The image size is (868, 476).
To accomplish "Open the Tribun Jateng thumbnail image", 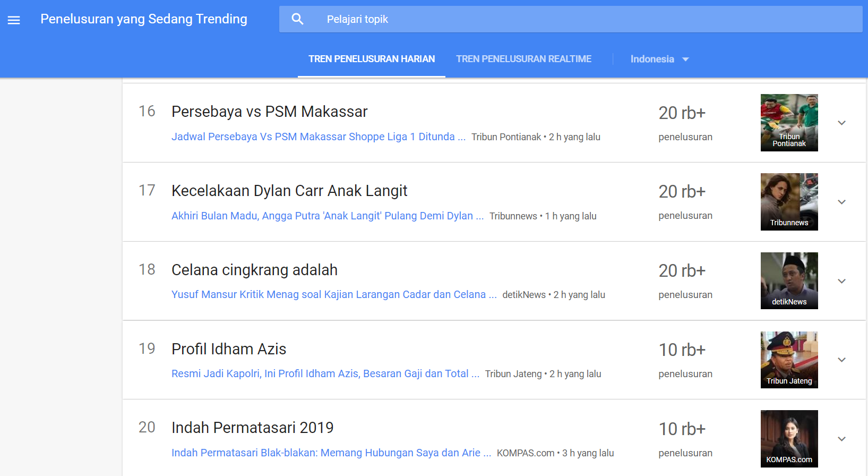I will pyautogui.click(x=789, y=360).
